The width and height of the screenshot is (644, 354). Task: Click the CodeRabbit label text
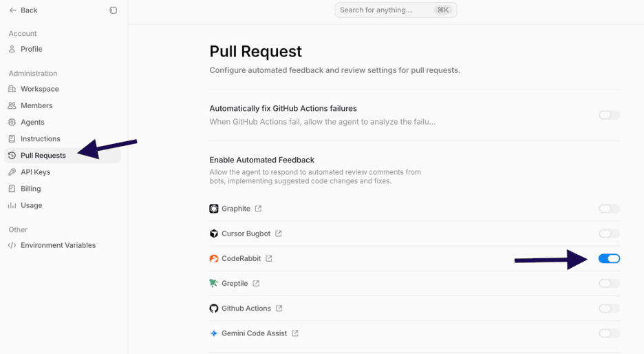tap(241, 259)
